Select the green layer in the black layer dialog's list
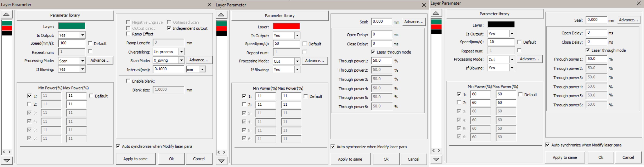 [x=436, y=22]
